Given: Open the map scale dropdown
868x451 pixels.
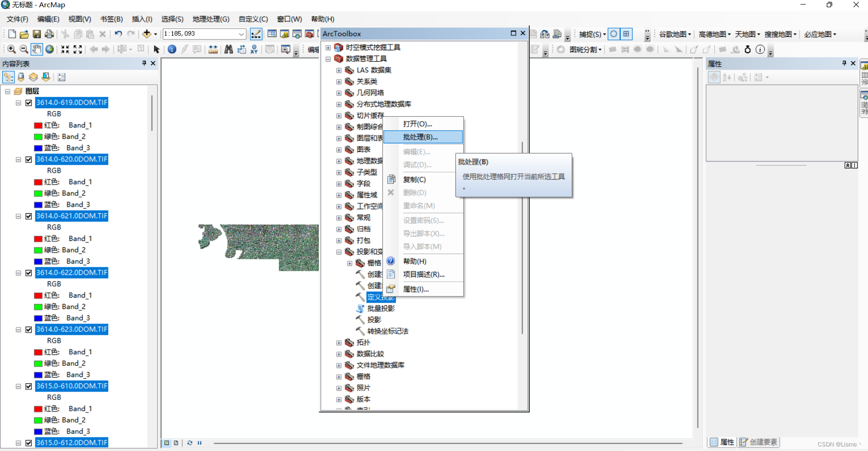Looking at the screenshot, I should (x=241, y=34).
